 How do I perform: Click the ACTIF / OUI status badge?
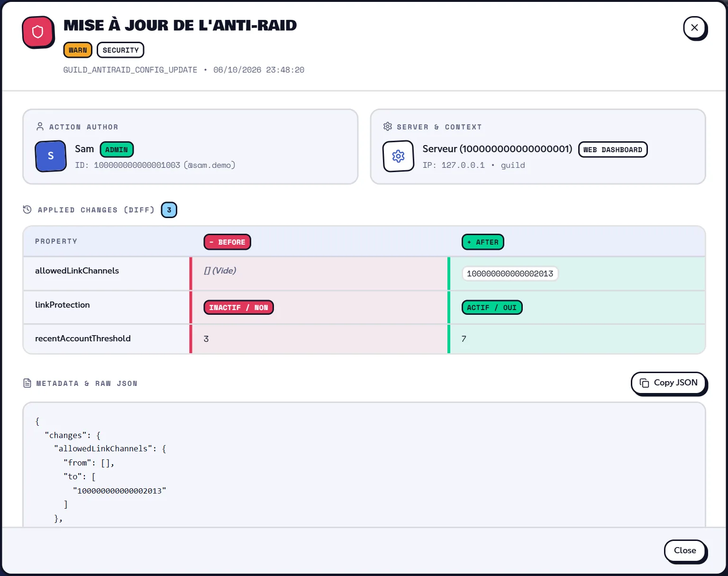click(492, 308)
